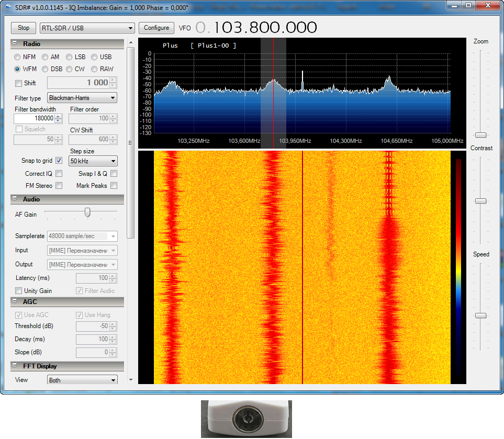The width and height of the screenshot is (504, 439).
Task: Click the Filter bandwidth input field
Action: click(35, 118)
